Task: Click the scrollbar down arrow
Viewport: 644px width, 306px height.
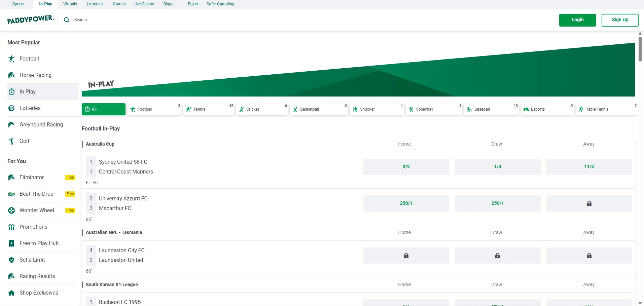Action: [x=640, y=303]
